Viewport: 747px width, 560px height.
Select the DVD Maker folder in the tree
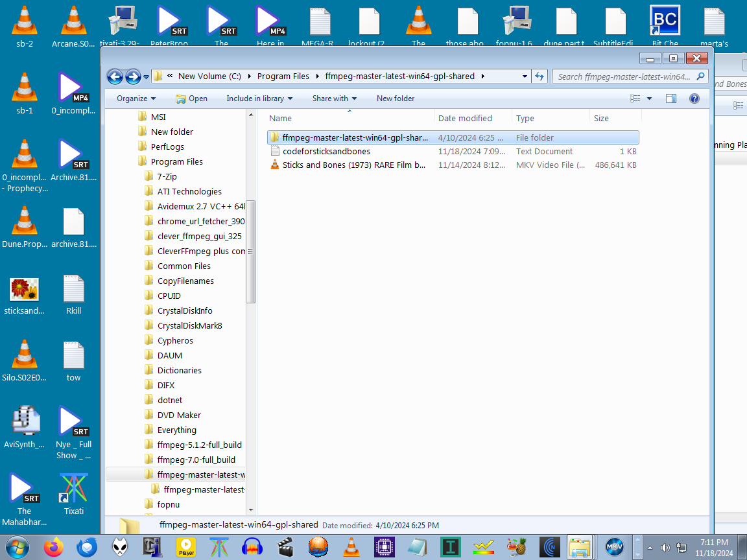pyautogui.click(x=179, y=415)
